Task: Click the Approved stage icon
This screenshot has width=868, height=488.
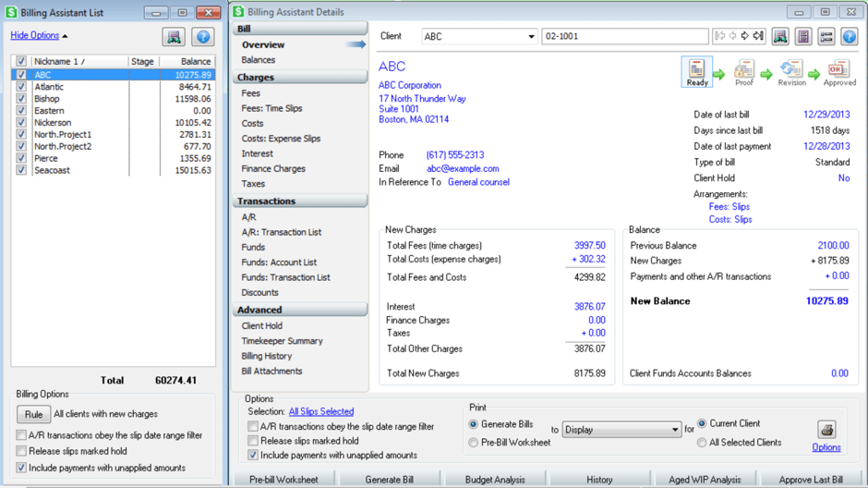Action: (838, 71)
